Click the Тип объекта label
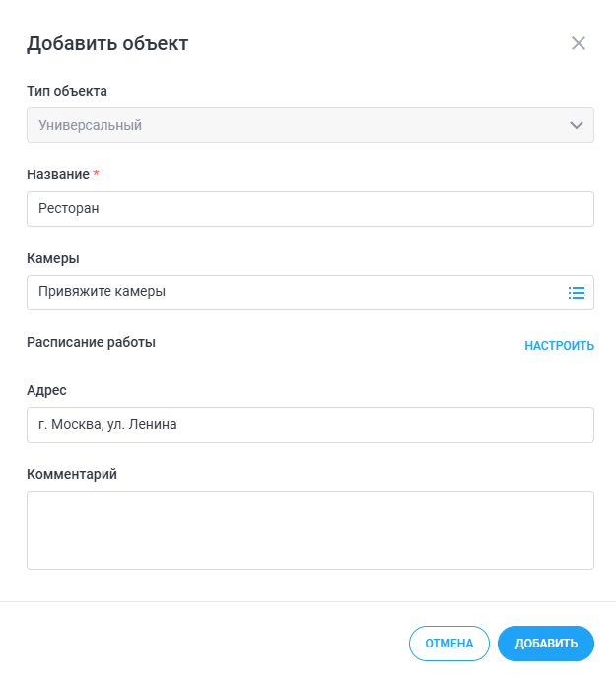 tap(67, 91)
